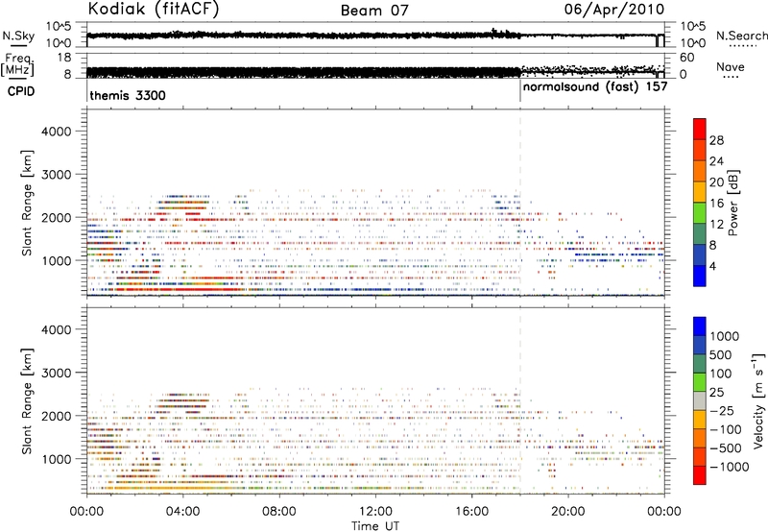Click the 'Freq. [MHz]' label
This screenshot has height=532, width=768.
point(18,65)
